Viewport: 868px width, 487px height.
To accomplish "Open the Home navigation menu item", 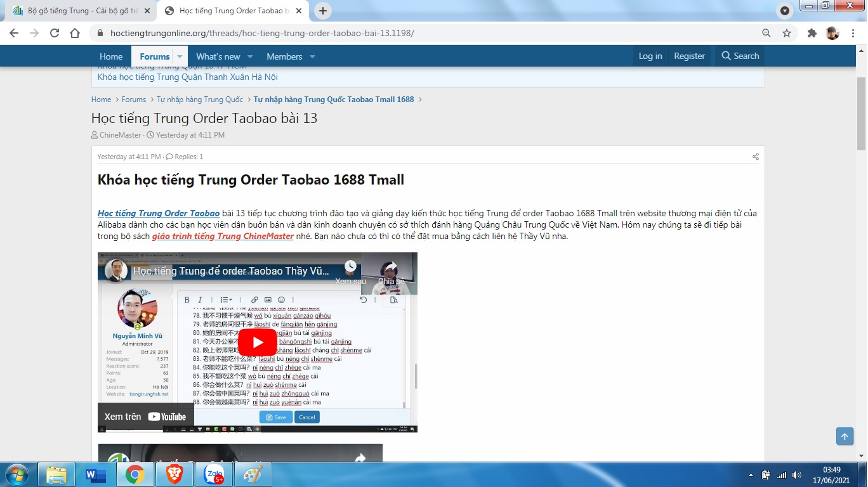I will tap(111, 56).
